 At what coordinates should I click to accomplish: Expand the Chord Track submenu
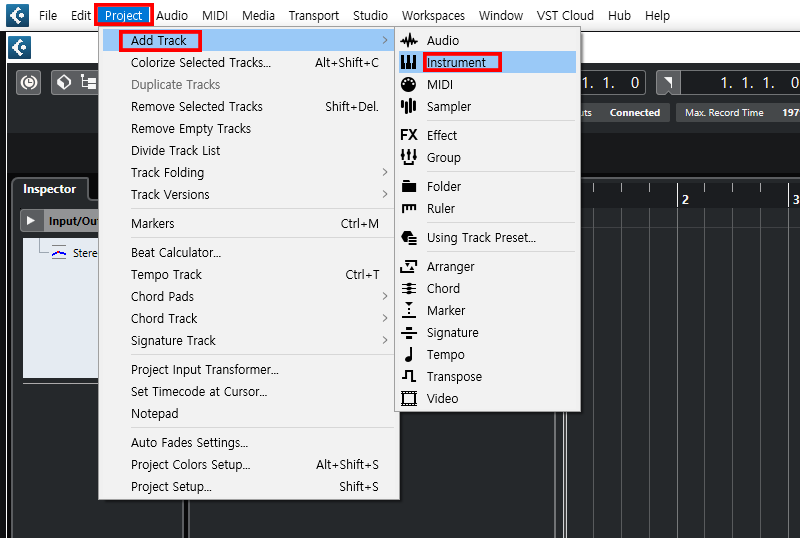(385, 318)
